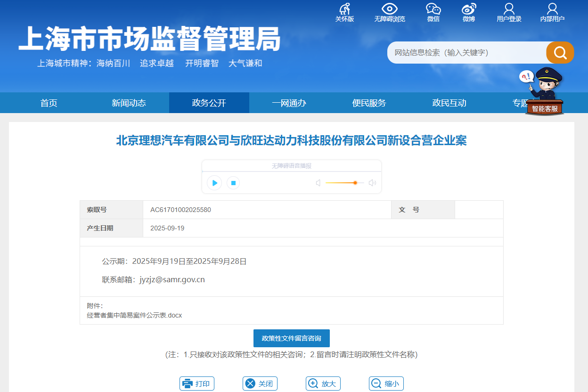Image resolution: width=588 pixels, height=392 pixels.
Task: Open the 便民服务 menu item
Action: coord(369,102)
